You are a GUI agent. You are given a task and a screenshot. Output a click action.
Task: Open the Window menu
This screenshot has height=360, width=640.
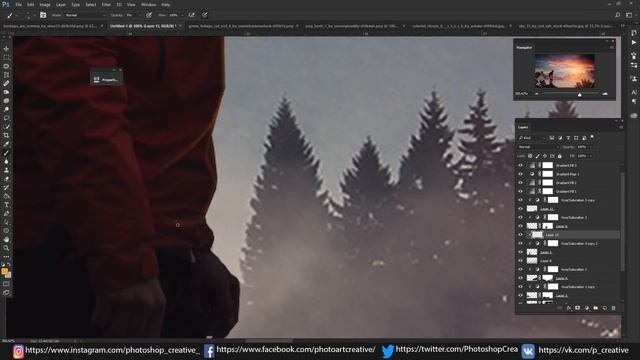(148, 4)
